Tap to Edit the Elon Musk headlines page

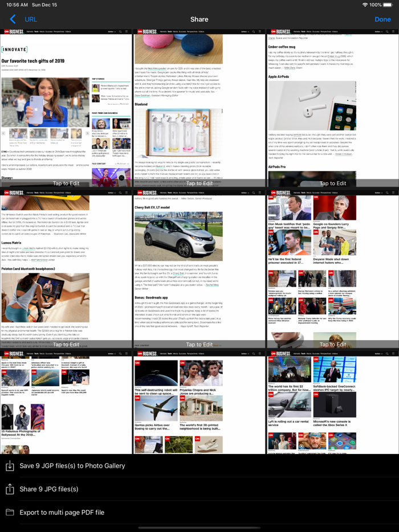(x=333, y=345)
